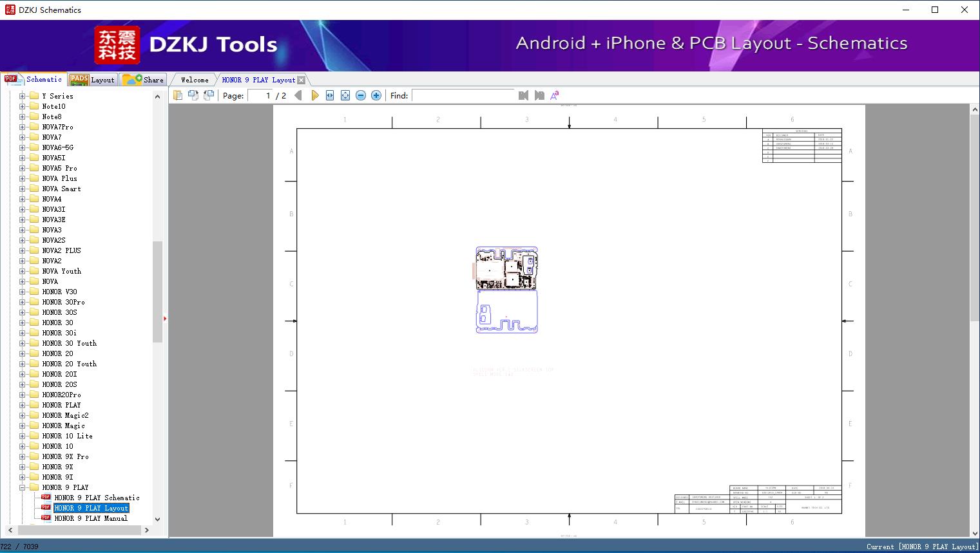Open HONOR 9 PLAY Manual PDF
980x553 pixels.
[x=91, y=518]
